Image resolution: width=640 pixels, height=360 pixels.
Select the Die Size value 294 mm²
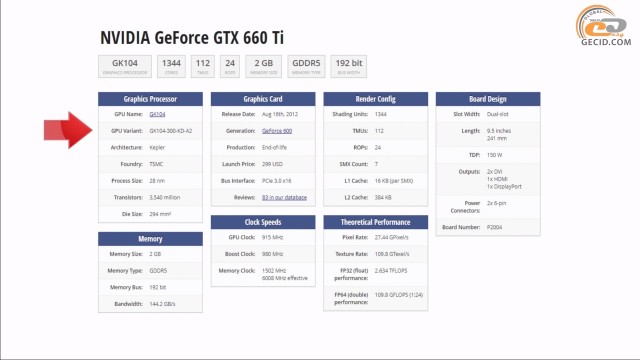tap(160, 214)
